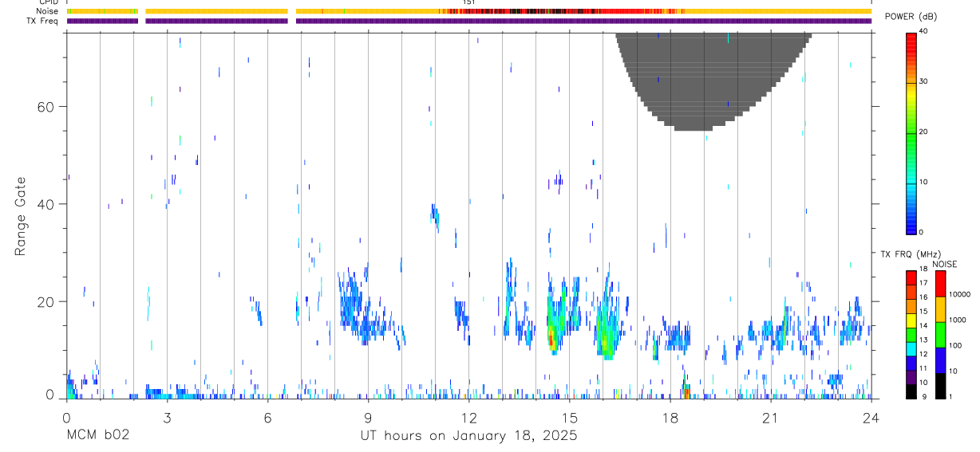This screenshot has height=452, width=980.
Task: Click the power color scale bar
Action: (x=911, y=132)
